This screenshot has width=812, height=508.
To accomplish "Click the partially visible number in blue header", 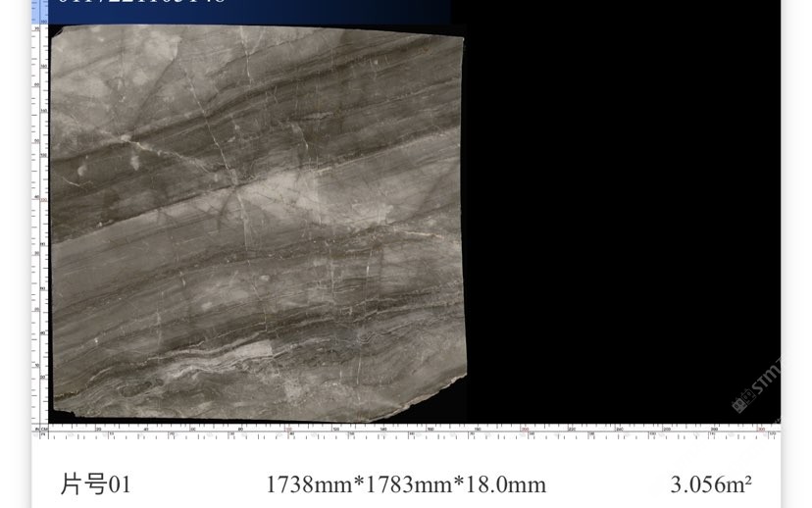I will 142,4.
